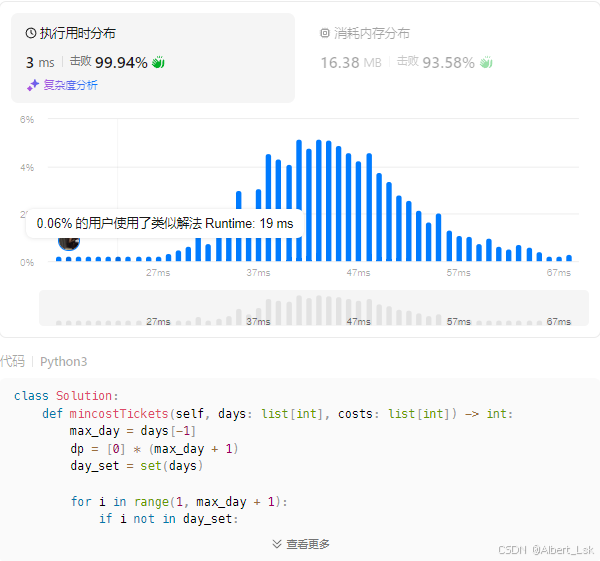Click the 6% y-axis label
600x561 pixels.
tap(27, 119)
